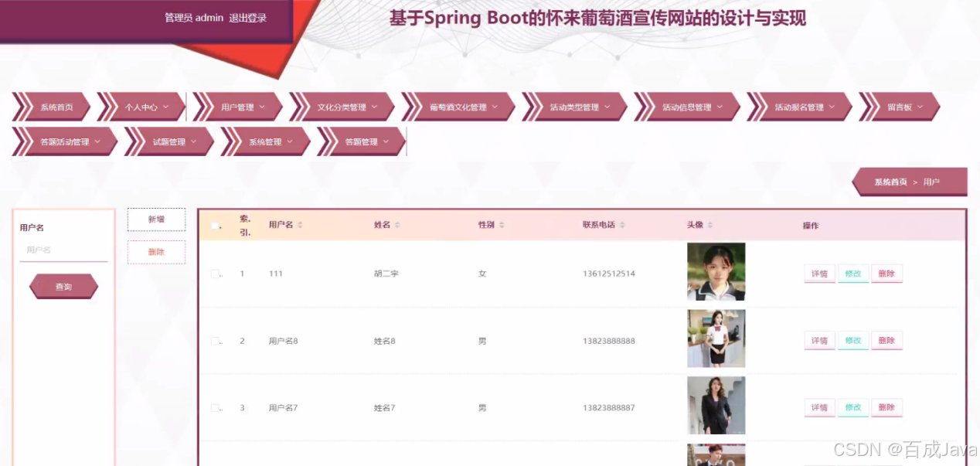Screen dimensions: 980x466
Task: Sort the table by 用户名 column
Action: (300, 225)
